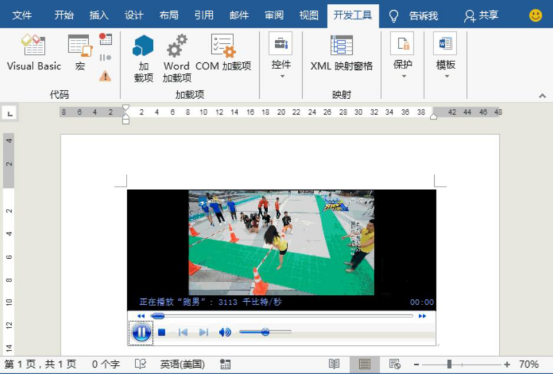Skip to next media track
554x374 pixels.
click(204, 332)
